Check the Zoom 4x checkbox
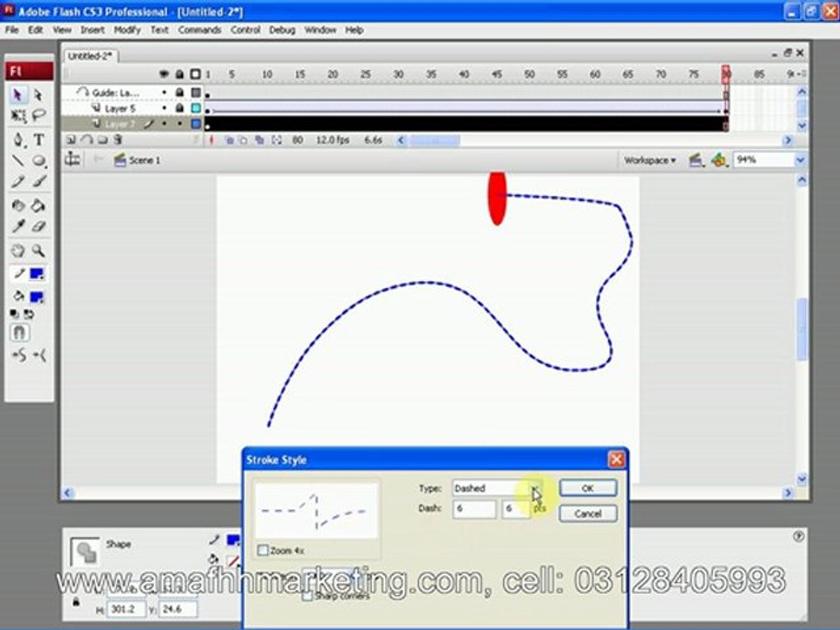This screenshot has width=840, height=630. (x=262, y=550)
